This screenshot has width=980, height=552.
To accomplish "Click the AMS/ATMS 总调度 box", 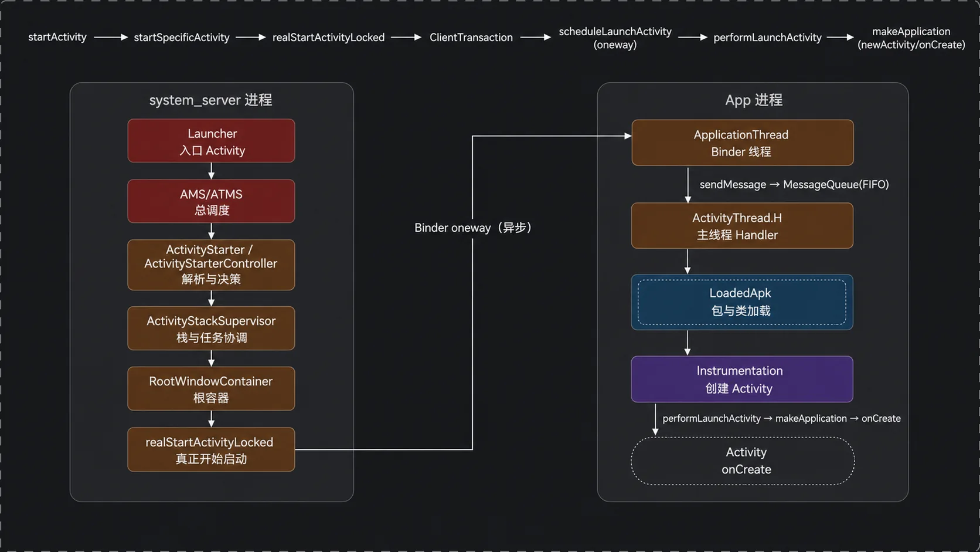I will (x=212, y=201).
